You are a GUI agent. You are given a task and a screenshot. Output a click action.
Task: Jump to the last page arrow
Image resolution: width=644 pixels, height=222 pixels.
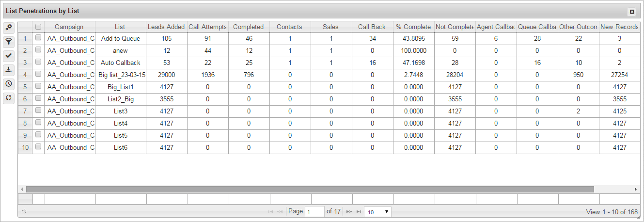(x=359, y=212)
